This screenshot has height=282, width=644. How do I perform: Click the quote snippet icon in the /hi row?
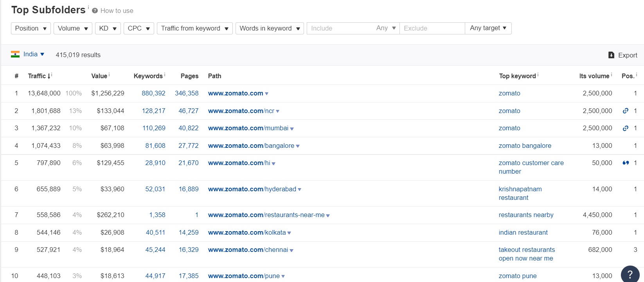click(626, 163)
